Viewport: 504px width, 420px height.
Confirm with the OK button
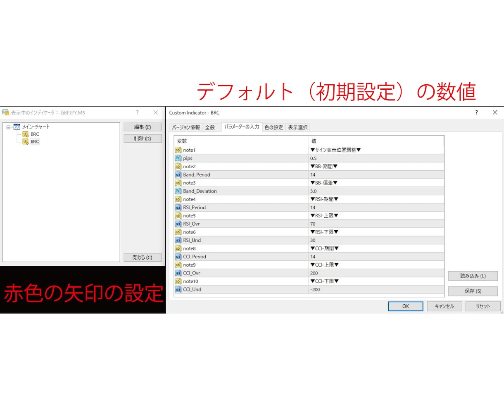point(406,306)
